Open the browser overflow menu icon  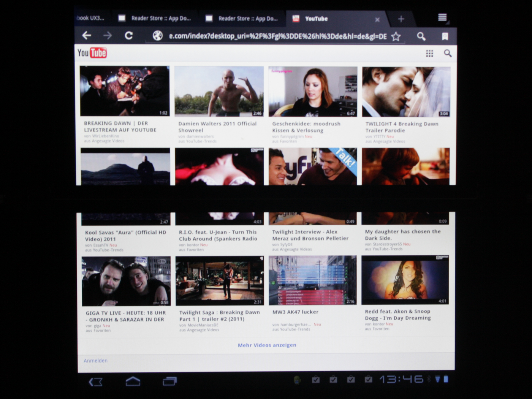pyautogui.click(x=442, y=17)
